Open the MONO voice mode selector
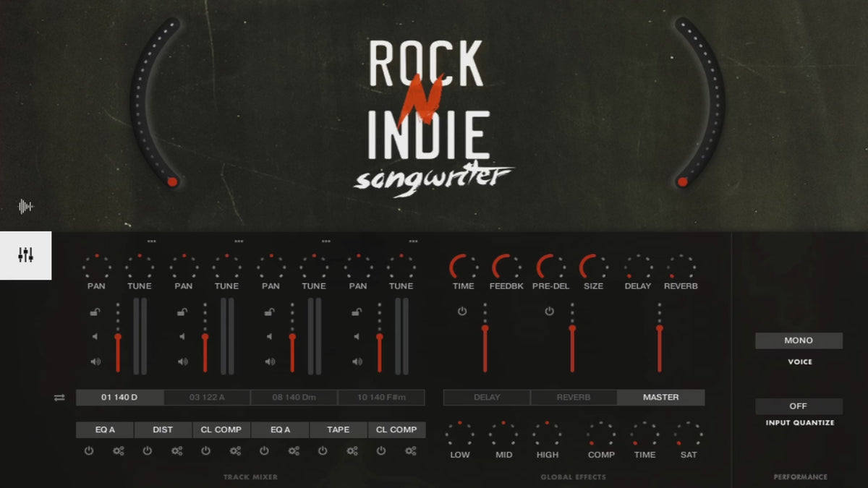The height and width of the screenshot is (488, 868). [799, 341]
